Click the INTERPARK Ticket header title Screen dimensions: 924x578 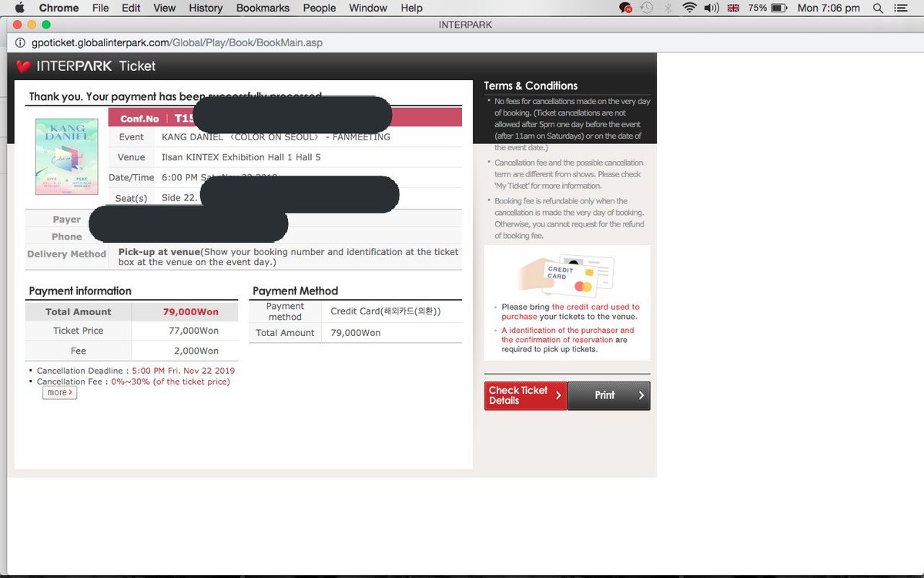click(x=95, y=66)
